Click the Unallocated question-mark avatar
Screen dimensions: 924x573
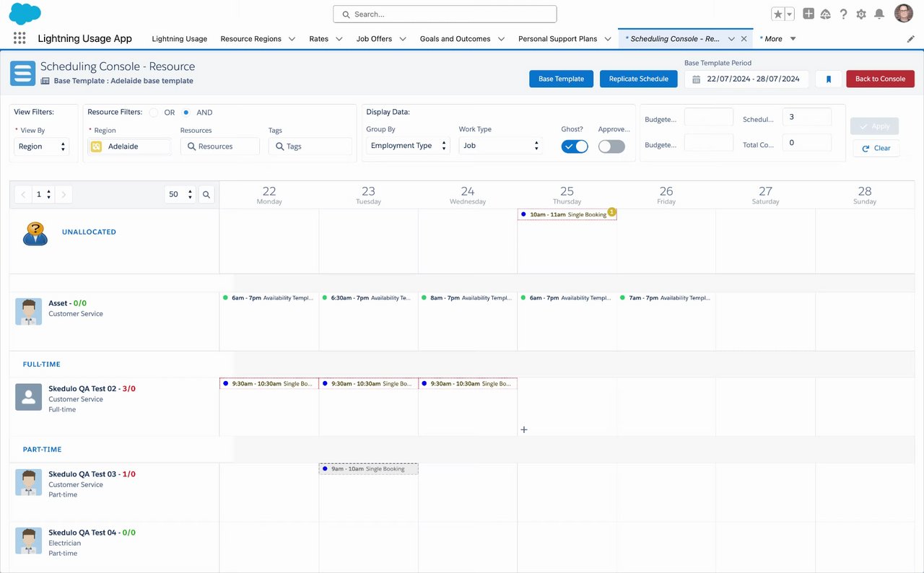[x=35, y=233]
